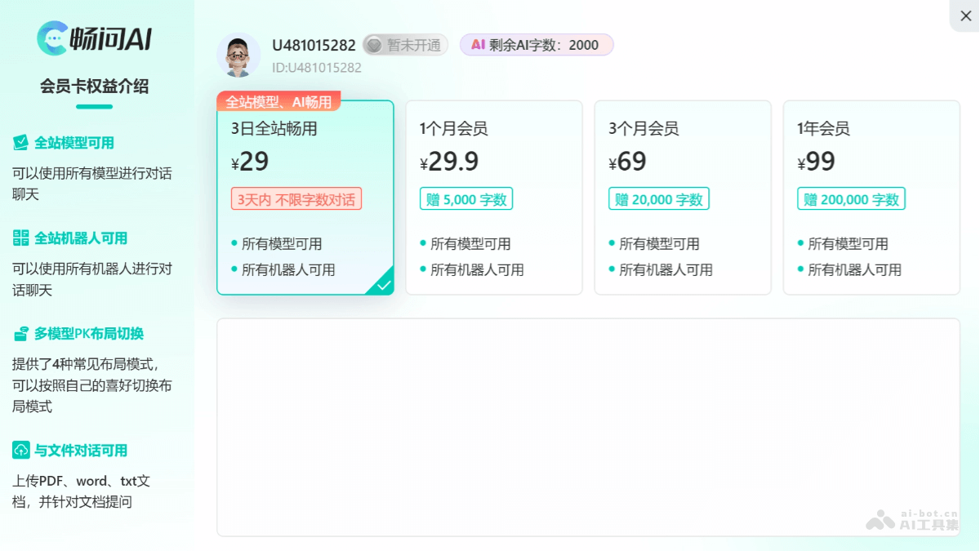Click the 与文件对话可用 upload icon
Screen dimensions: 980x551
pos(23,450)
